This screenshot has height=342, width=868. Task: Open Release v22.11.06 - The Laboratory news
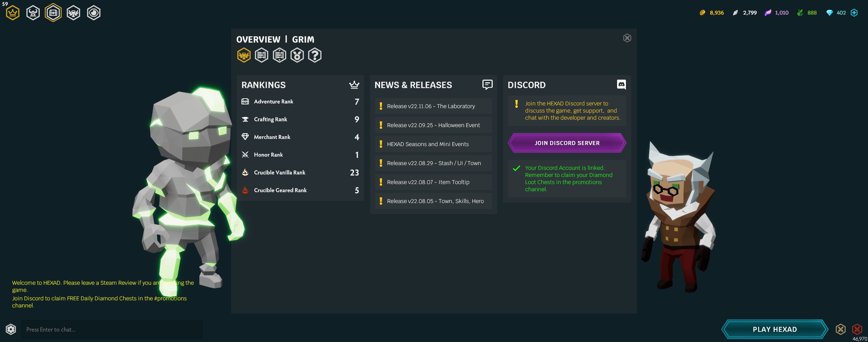pos(433,106)
